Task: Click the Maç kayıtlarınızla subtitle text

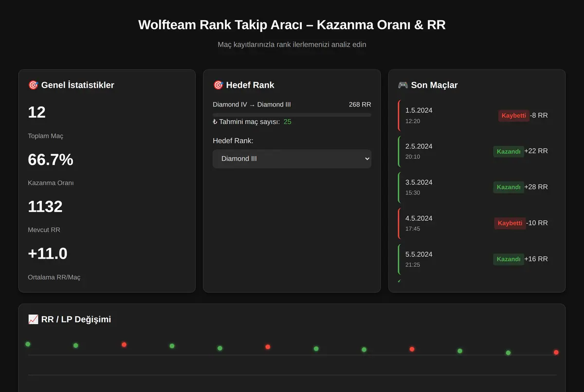Action: click(x=292, y=45)
